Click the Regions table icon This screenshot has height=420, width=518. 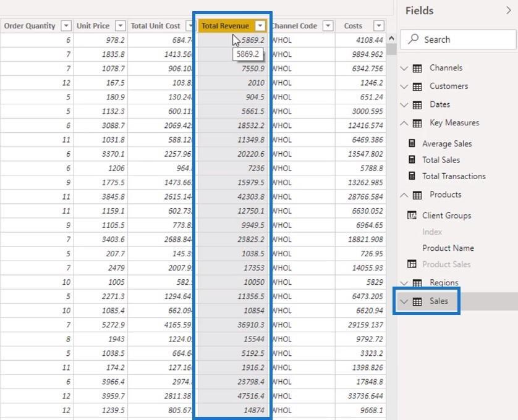[417, 283]
